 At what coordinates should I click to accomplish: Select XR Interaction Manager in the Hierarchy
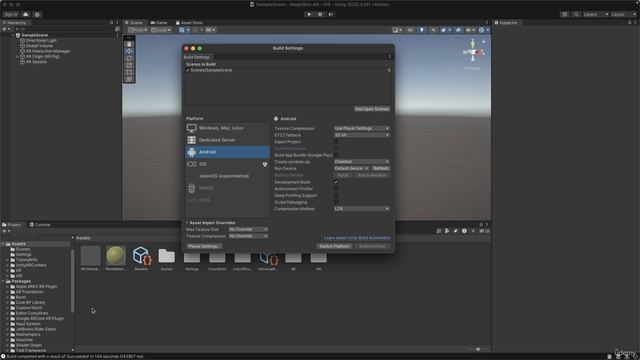48,51
